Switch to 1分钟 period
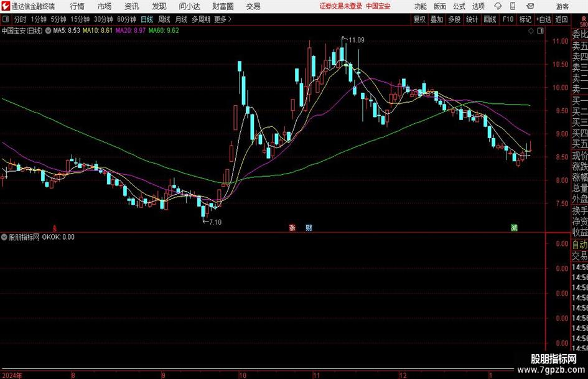The height and width of the screenshot is (379, 588). (x=39, y=19)
